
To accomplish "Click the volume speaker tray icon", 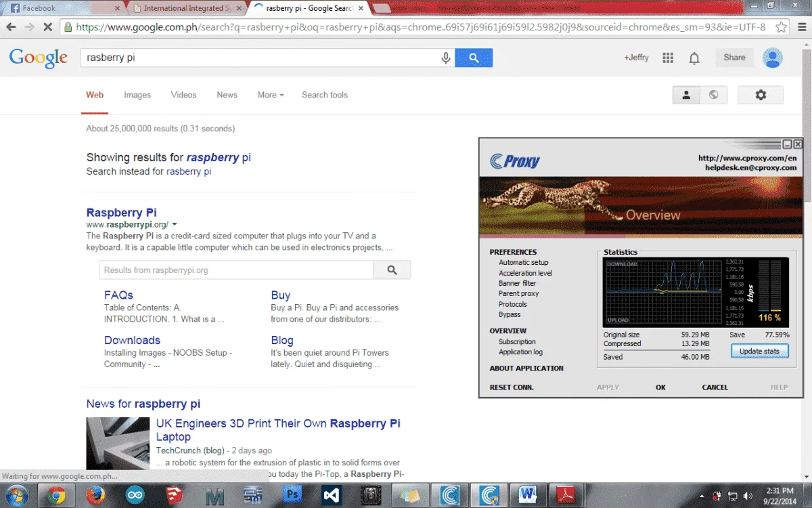I will point(749,496).
